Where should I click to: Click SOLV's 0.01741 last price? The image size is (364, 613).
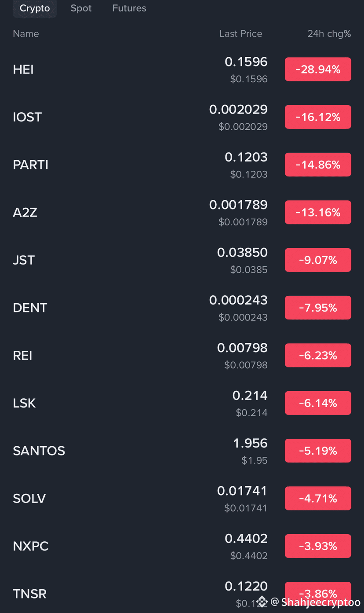coord(242,491)
